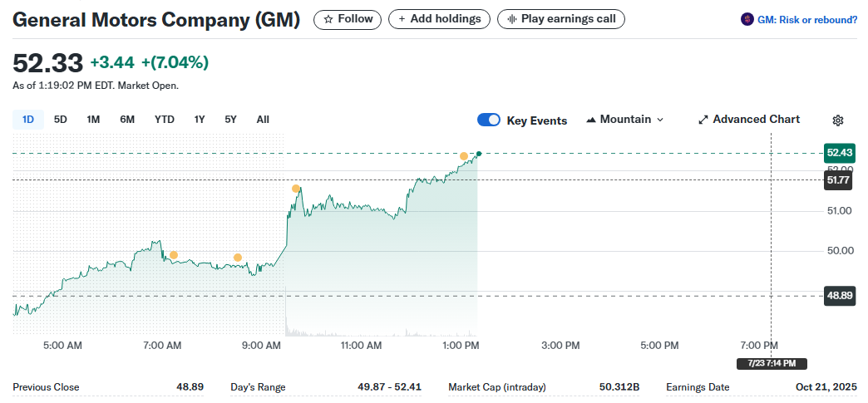Click the 51.77 crosshair price label

tap(839, 180)
